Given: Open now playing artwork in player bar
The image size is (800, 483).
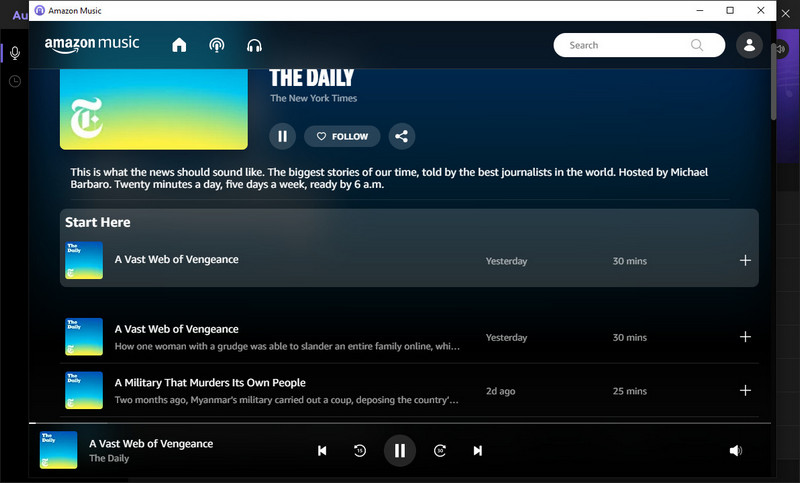Looking at the screenshot, I should pos(59,450).
